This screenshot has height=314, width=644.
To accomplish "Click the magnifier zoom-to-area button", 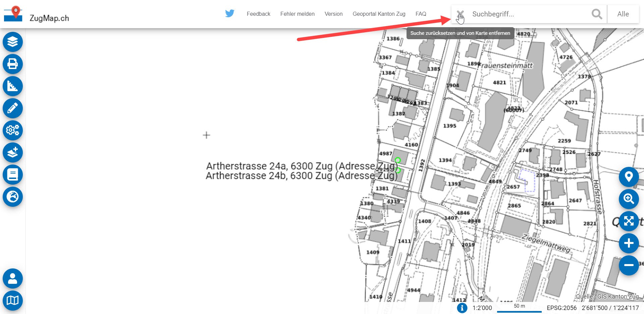I will 629,199.
